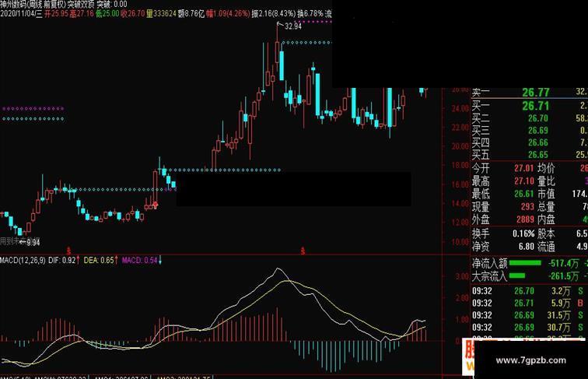Select the 卖一 ask row at 26.77
This screenshot has height=379, width=588.
tap(530, 92)
